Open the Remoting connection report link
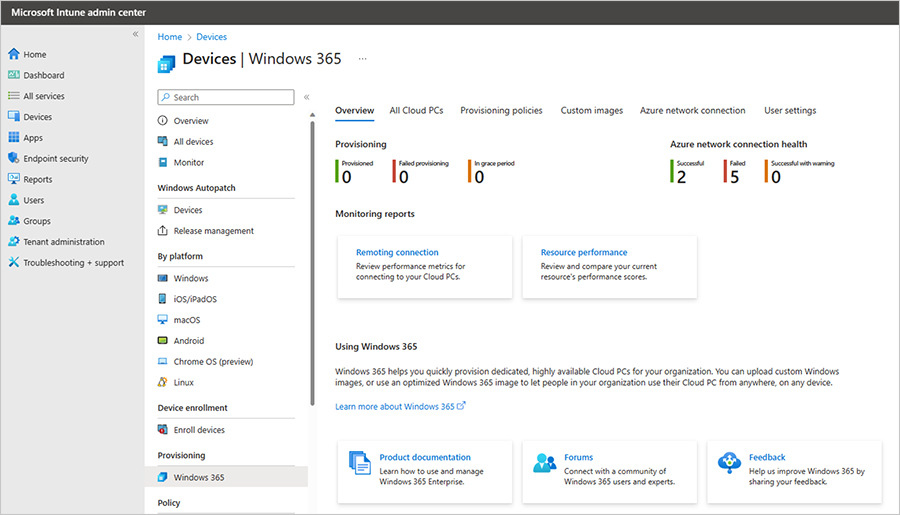This screenshot has width=900, height=515. point(397,253)
